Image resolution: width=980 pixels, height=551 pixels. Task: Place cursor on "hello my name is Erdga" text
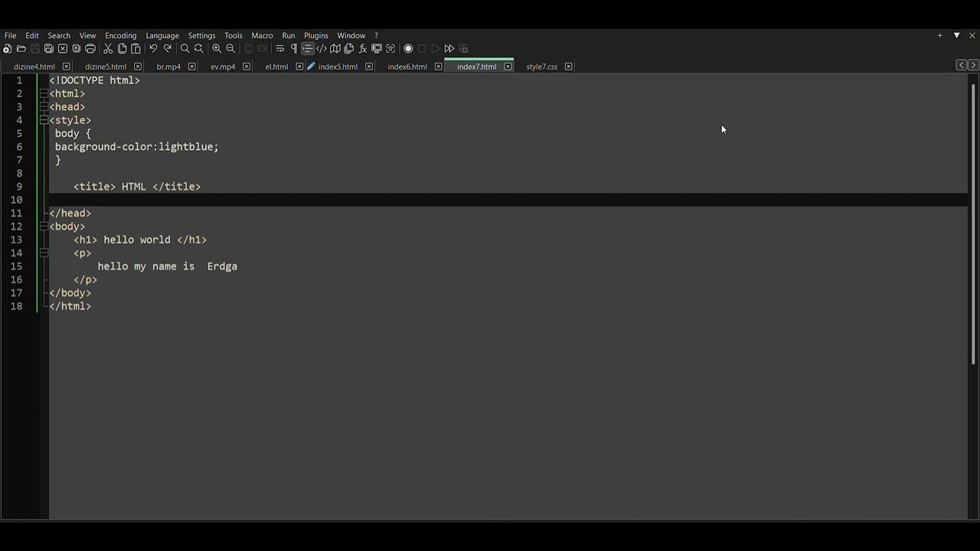pyautogui.click(x=168, y=266)
